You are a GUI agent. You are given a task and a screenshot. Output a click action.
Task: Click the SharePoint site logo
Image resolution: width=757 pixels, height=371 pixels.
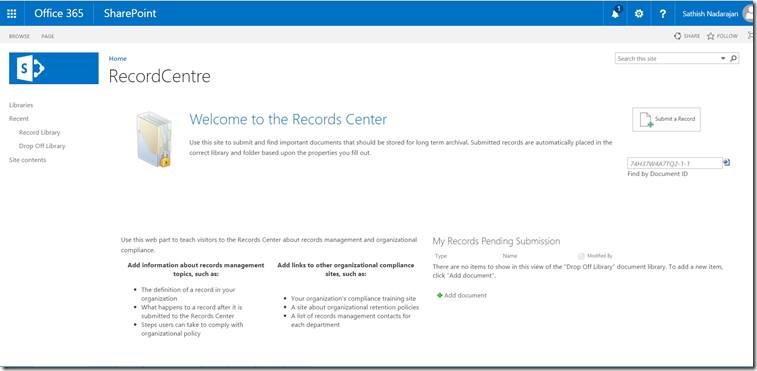tap(54, 68)
